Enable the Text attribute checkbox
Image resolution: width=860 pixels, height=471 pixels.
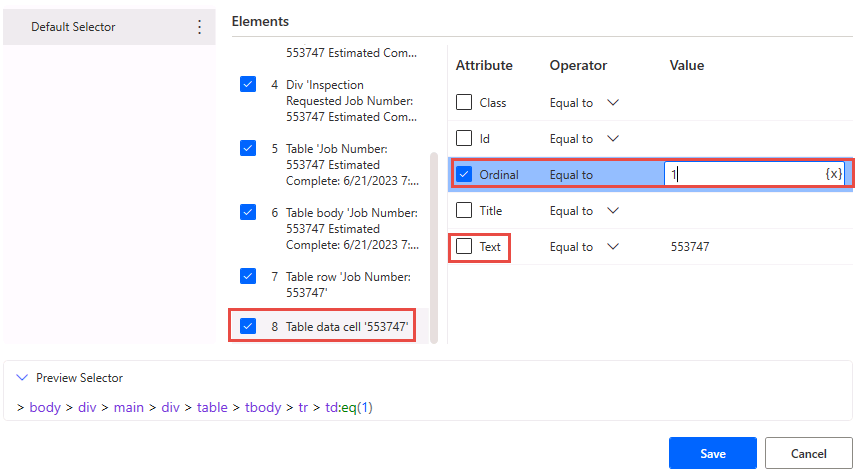(x=464, y=247)
